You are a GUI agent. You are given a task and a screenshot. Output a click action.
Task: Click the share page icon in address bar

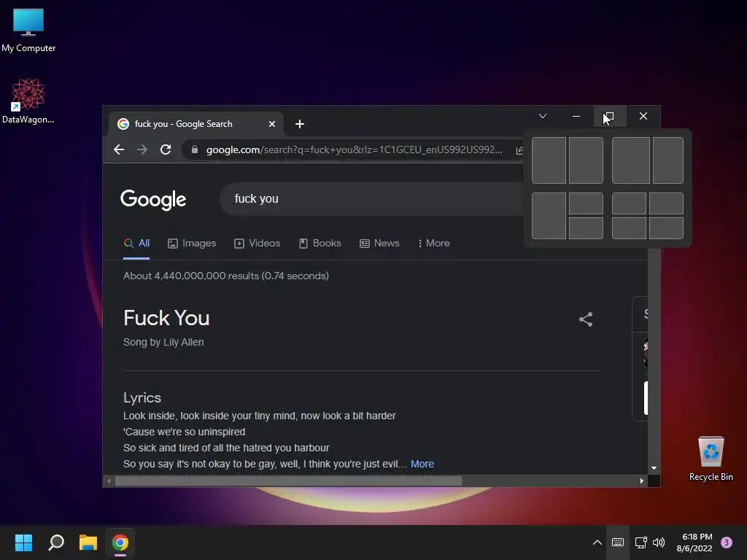click(x=519, y=150)
